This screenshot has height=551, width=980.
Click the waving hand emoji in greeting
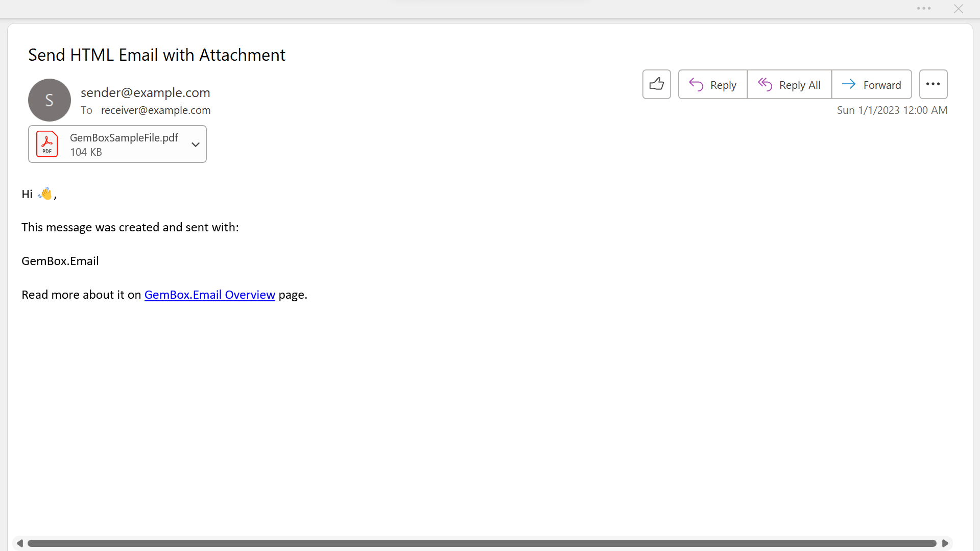(x=45, y=194)
